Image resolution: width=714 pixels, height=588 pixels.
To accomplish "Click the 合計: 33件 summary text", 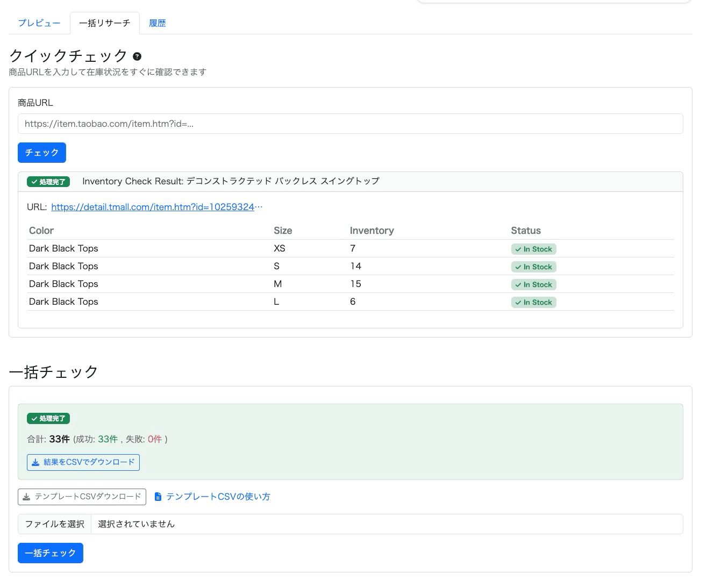I will point(48,439).
